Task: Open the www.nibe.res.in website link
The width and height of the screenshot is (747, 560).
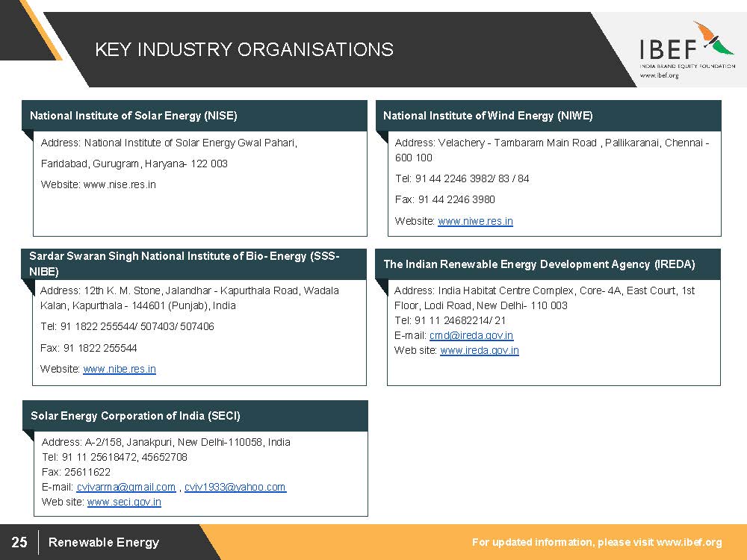Action: coord(120,369)
